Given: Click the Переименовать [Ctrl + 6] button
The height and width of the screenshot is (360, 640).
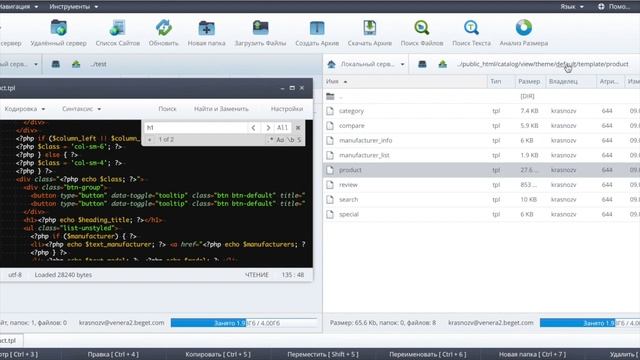Looking at the screenshot, I should [428, 354].
